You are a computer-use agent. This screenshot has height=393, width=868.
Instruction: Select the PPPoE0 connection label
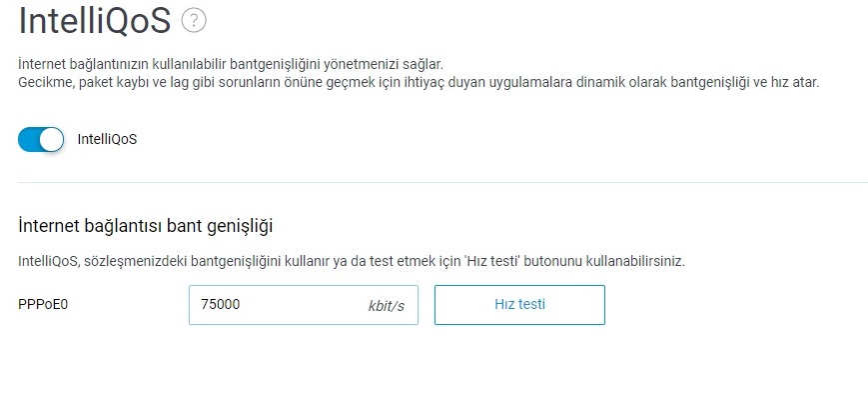coord(43,305)
